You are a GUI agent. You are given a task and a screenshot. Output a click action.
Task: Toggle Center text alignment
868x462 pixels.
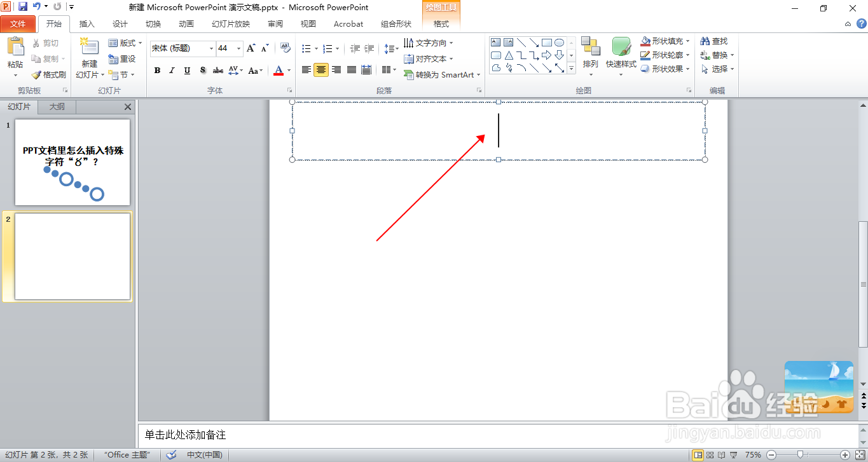coord(321,70)
